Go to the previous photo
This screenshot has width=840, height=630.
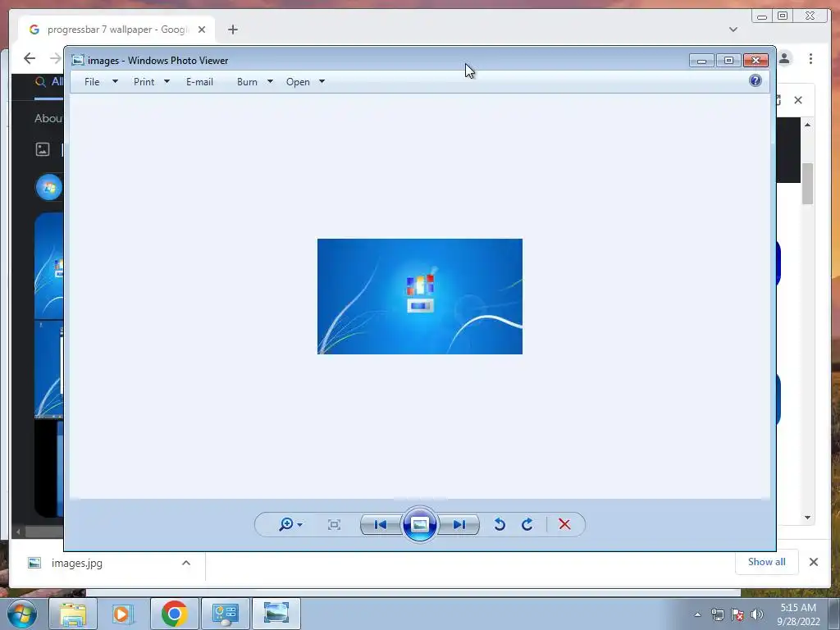click(381, 524)
